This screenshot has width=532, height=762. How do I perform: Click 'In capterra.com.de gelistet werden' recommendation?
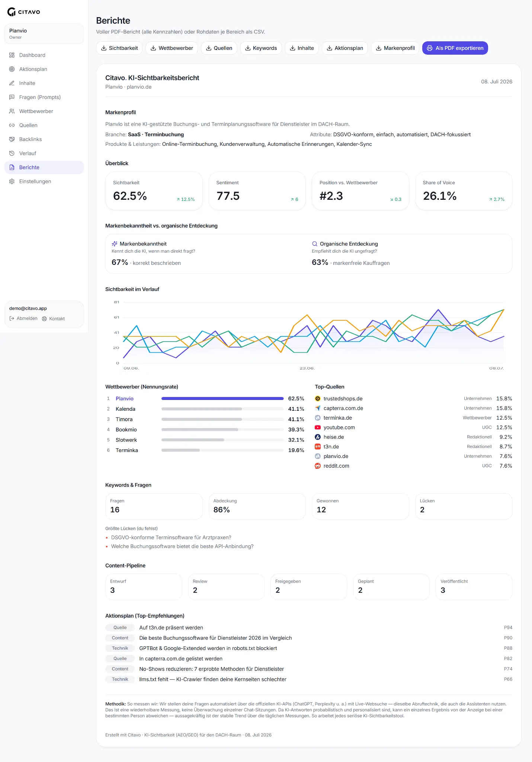pos(309,659)
